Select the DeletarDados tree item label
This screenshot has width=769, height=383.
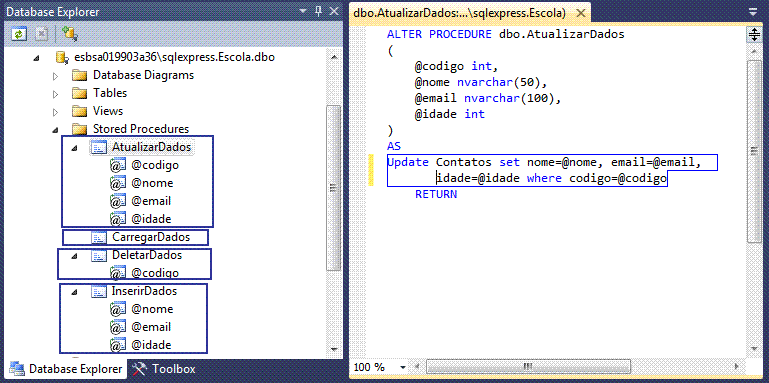coord(147,255)
